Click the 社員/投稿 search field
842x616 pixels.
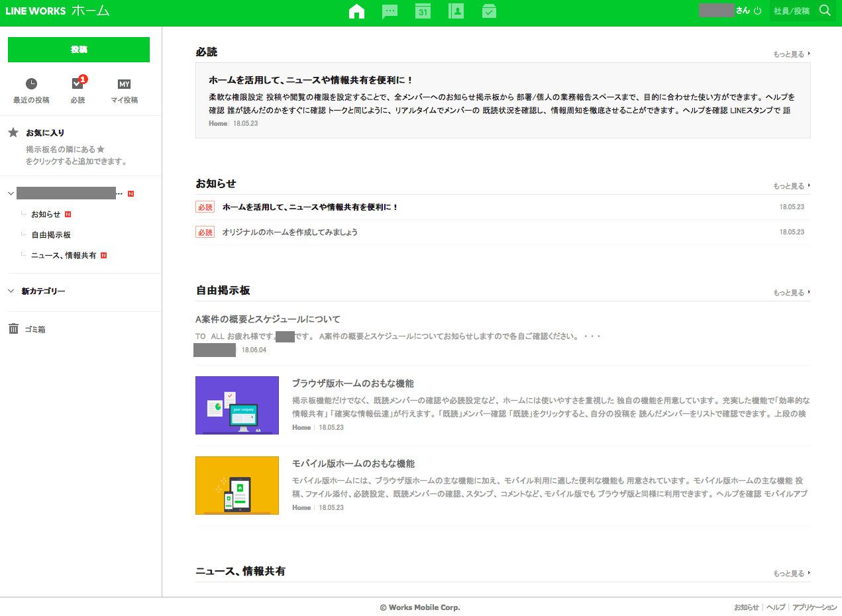(792, 11)
